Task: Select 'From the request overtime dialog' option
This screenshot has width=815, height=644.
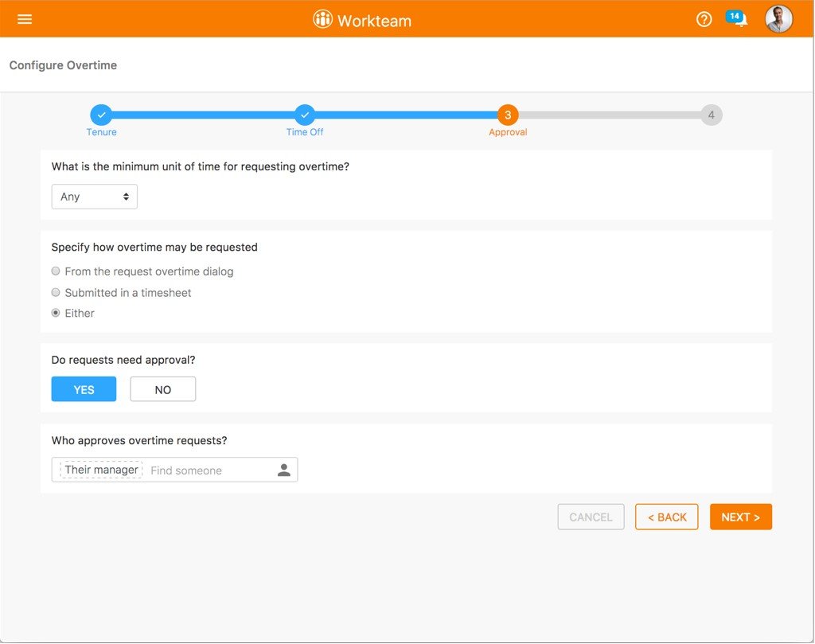Action: pyautogui.click(x=142, y=271)
